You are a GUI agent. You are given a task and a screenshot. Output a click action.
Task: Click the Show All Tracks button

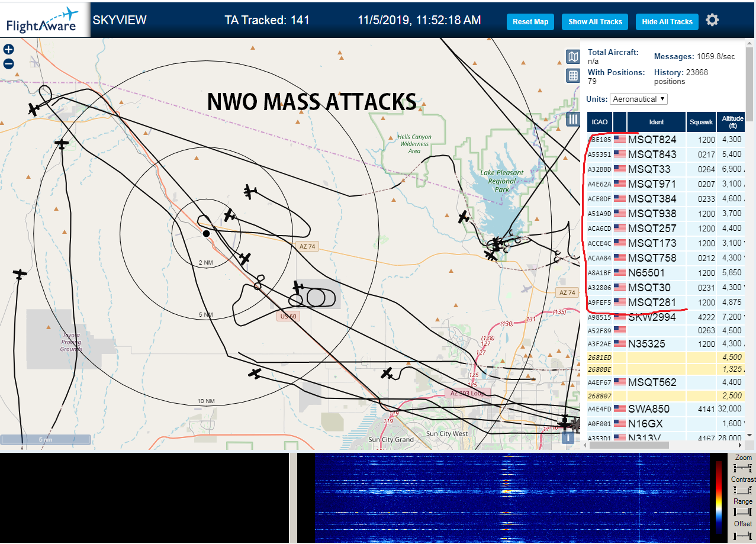click(x=595, y=22)
